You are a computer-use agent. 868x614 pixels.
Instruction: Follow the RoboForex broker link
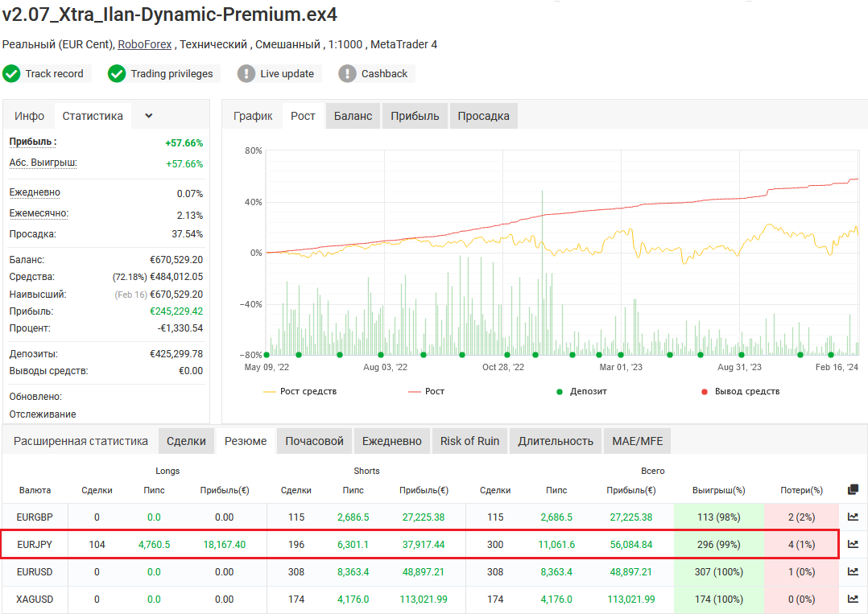145,44
